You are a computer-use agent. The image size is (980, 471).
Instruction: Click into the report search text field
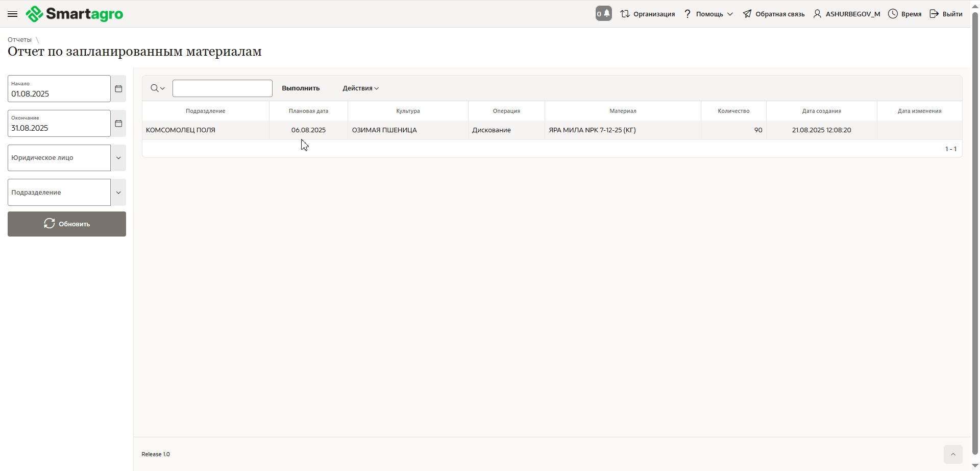pos(222,88)
